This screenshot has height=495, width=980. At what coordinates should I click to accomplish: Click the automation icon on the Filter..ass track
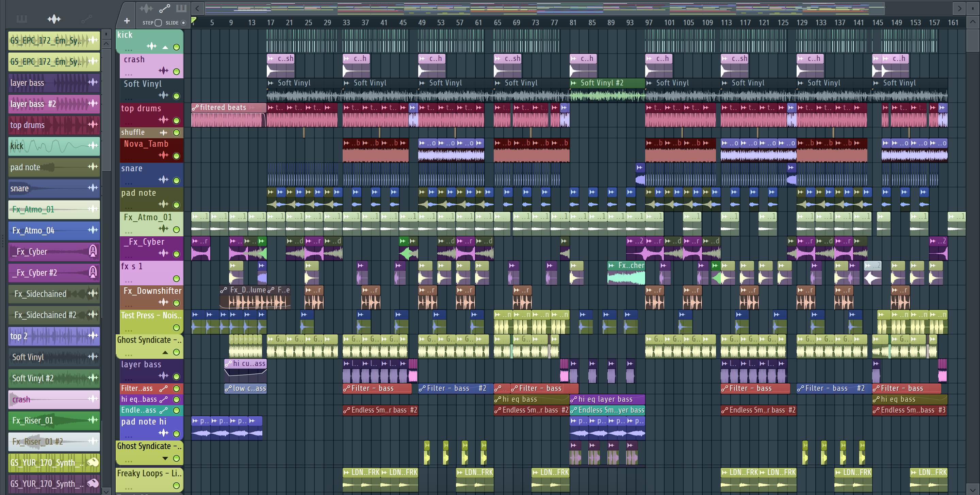point(164,388)
